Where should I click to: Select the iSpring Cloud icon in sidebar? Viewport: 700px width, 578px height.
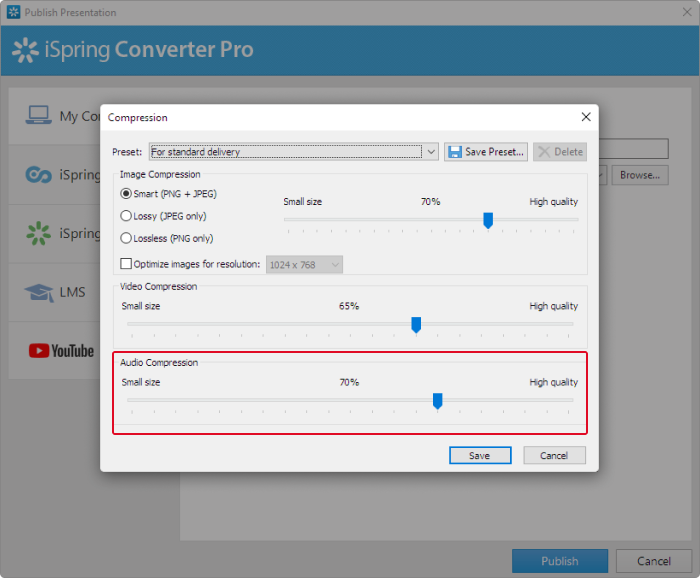coord(38,175)
